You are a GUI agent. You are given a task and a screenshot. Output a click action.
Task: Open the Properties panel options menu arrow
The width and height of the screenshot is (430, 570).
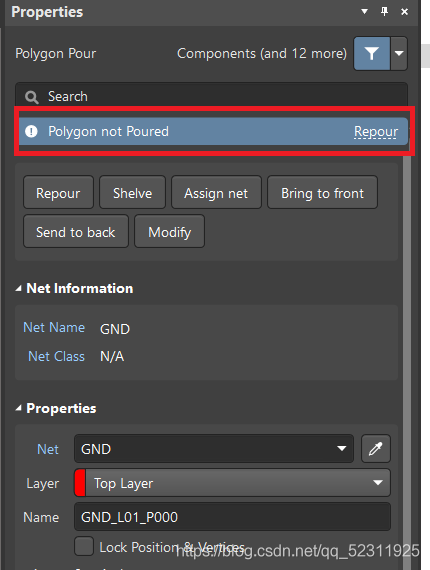(x=365, y=12)
